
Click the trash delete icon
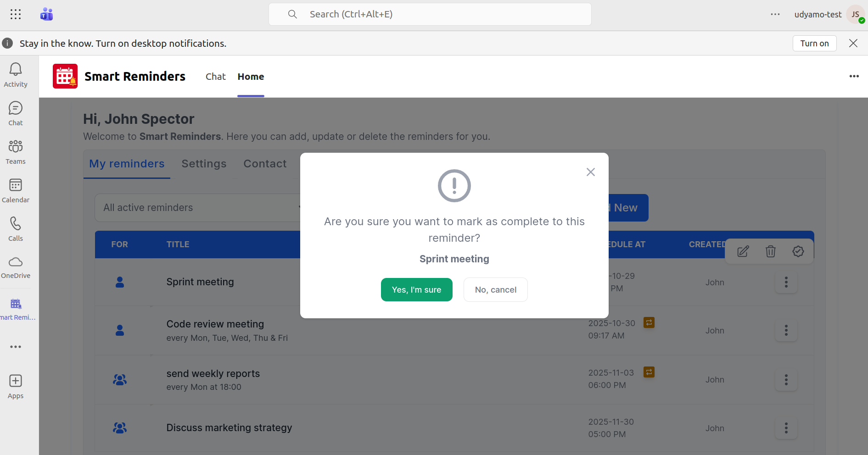click(x=770, y=251)
